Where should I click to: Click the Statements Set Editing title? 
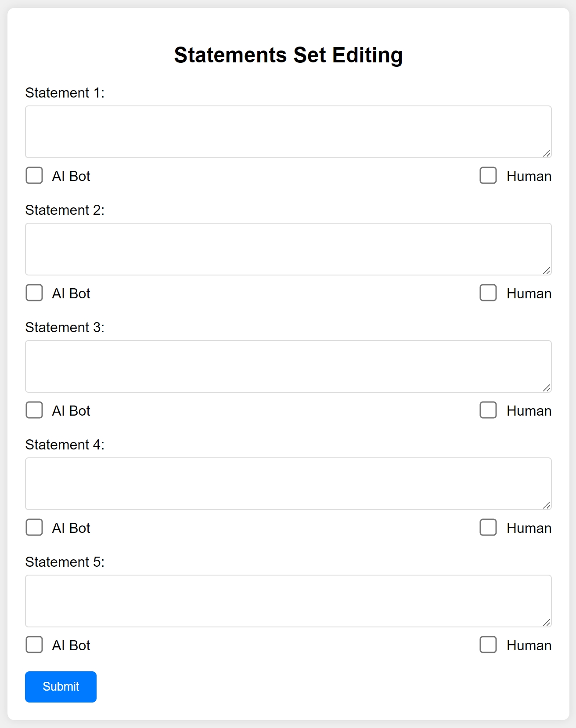288,54
